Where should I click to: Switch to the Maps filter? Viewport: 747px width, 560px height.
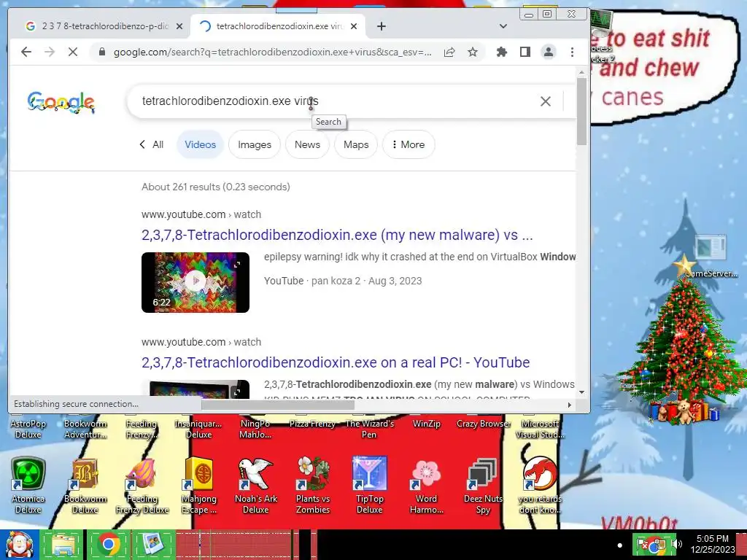click(356, 144)
